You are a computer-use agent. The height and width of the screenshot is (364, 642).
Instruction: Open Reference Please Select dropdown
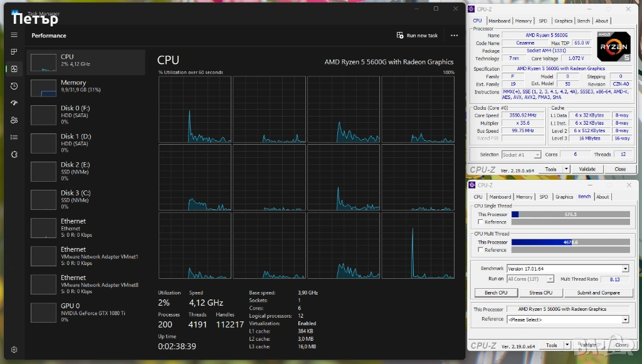click(x=567, y=320)
